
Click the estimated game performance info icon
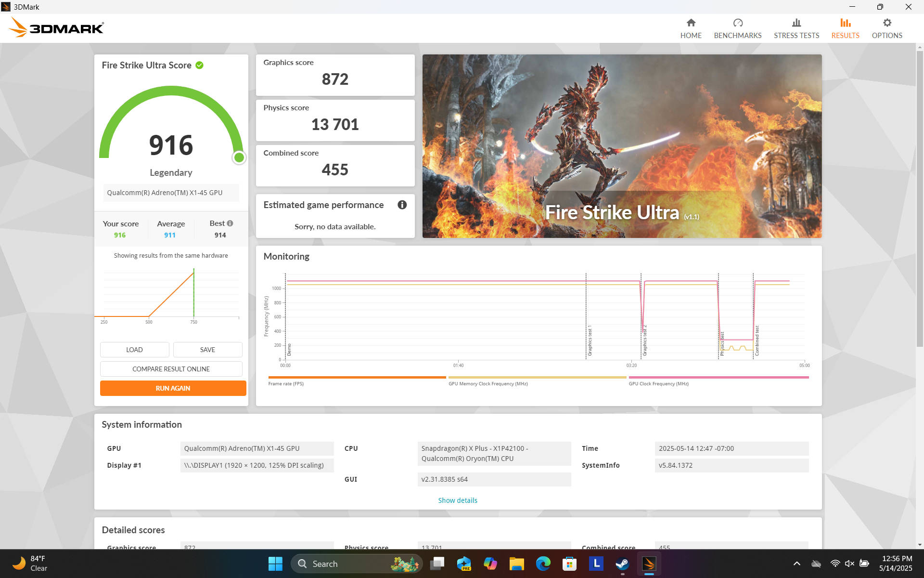coord(402,205)
